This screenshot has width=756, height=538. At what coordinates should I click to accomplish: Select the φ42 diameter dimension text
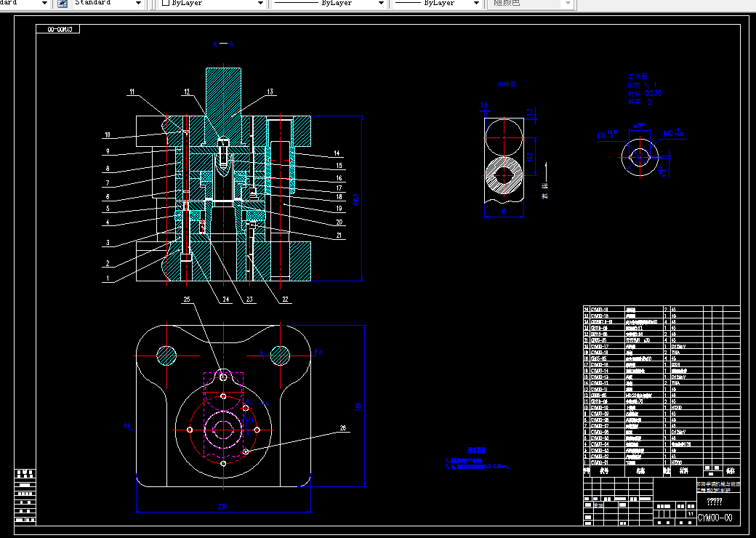(x=675, y=133)
